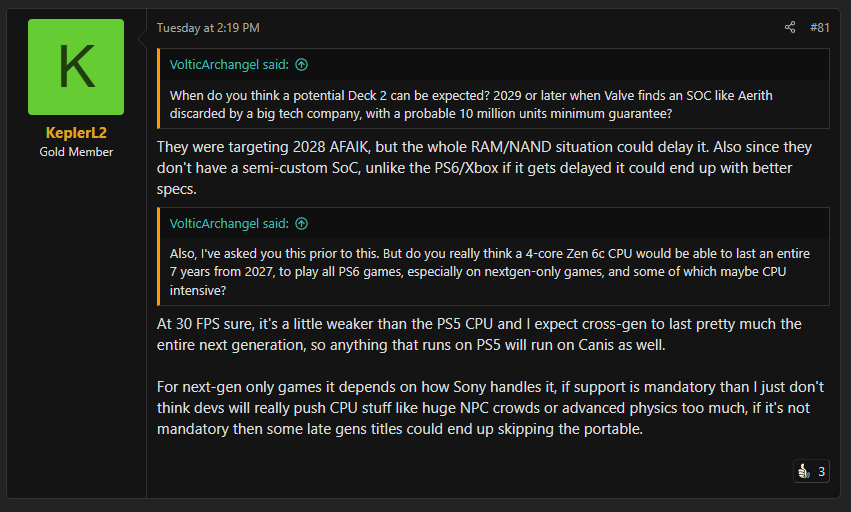View the reaction count of 3
Viewport: 851px width, 512px height.
(821, 471)
